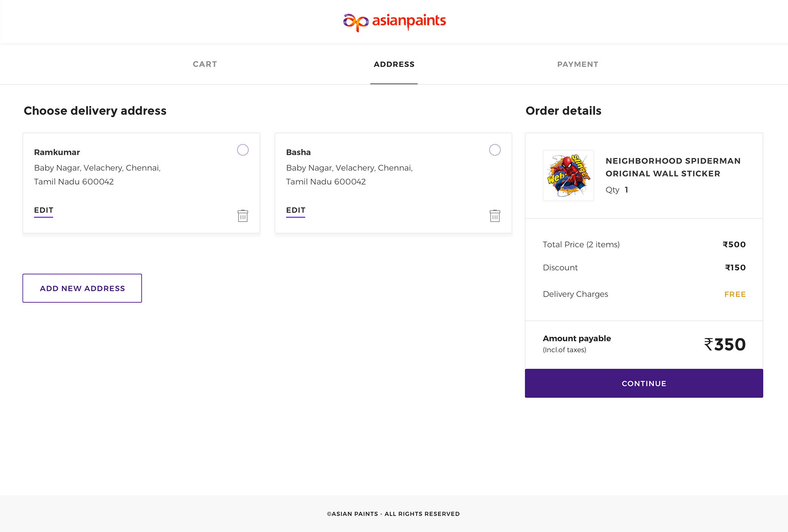Click the Total Price ₹500 value
The width and height of the screenshot is (788, 532).
[x=734, y=244]
